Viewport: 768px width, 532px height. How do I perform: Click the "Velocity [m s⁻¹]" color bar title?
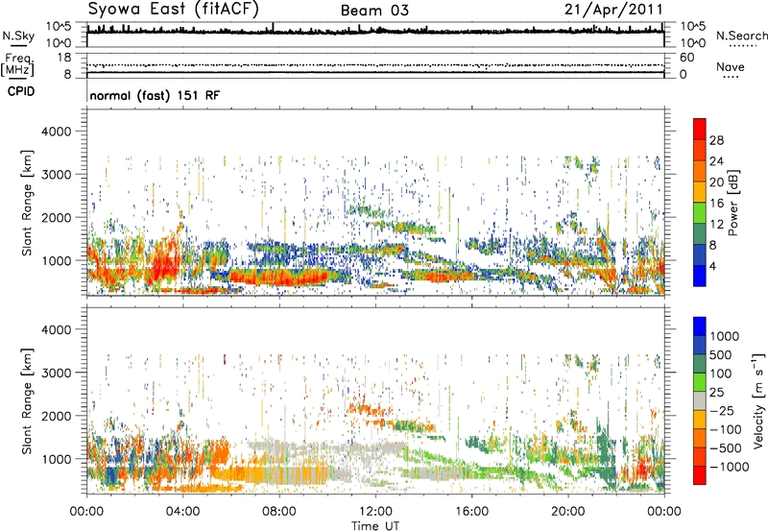[758, 400]
